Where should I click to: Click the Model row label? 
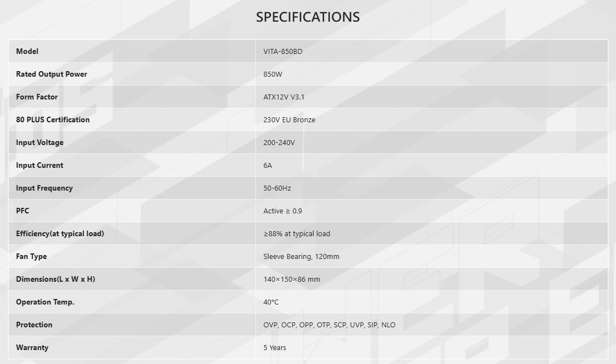click(27, 51)
